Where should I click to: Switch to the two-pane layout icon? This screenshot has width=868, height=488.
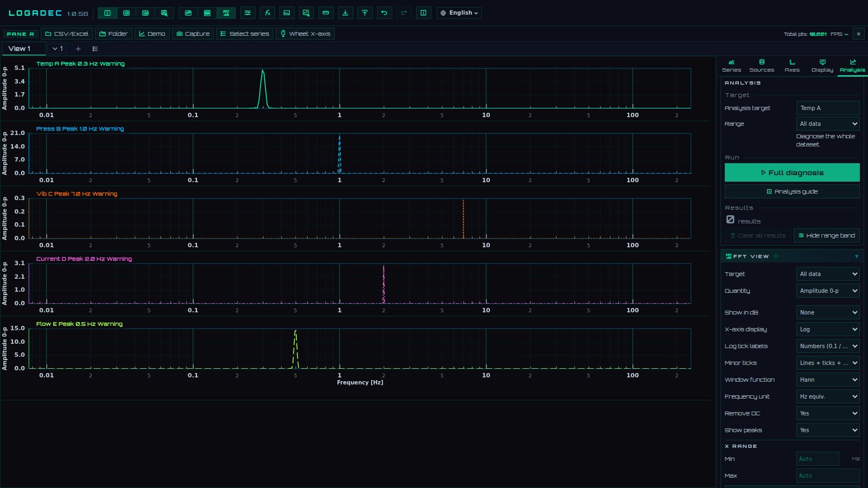(x=126, y=13)
